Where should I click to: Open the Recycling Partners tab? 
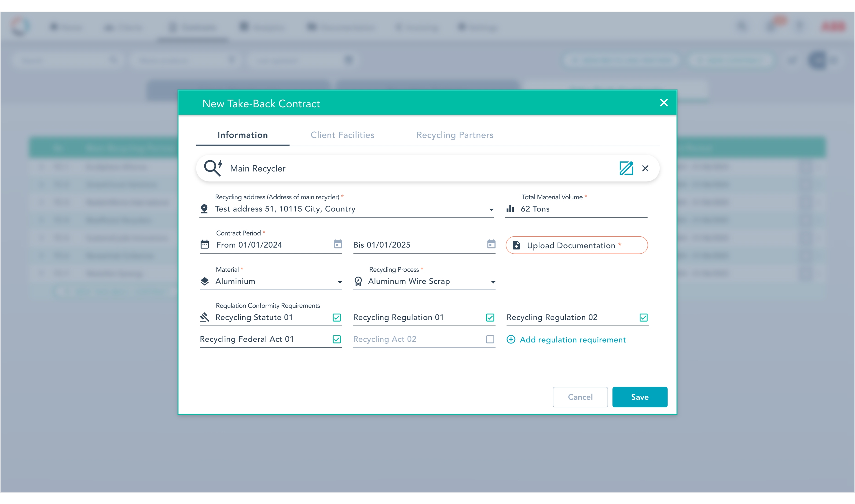click(x=454, y=135)
